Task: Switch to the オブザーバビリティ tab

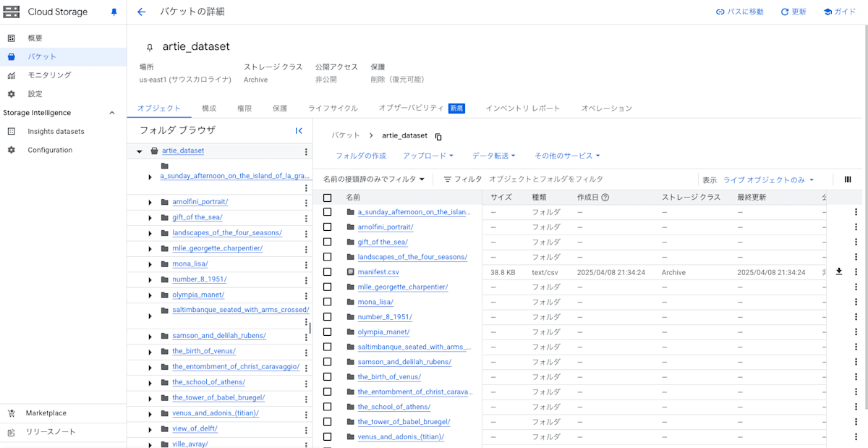Action: (422, 109)
